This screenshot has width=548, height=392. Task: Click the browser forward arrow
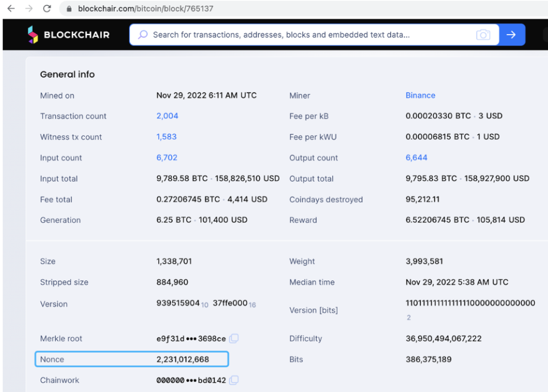pyautogui.click(x=29, y=9)
